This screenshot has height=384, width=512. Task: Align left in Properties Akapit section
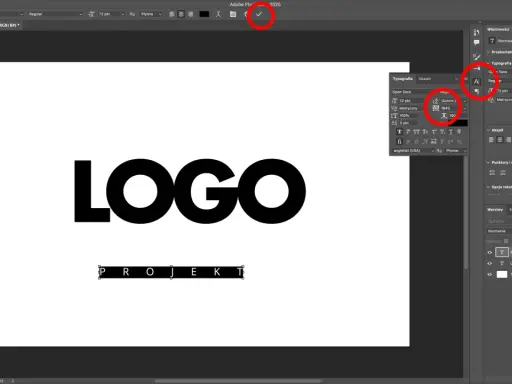pos(491,140)
